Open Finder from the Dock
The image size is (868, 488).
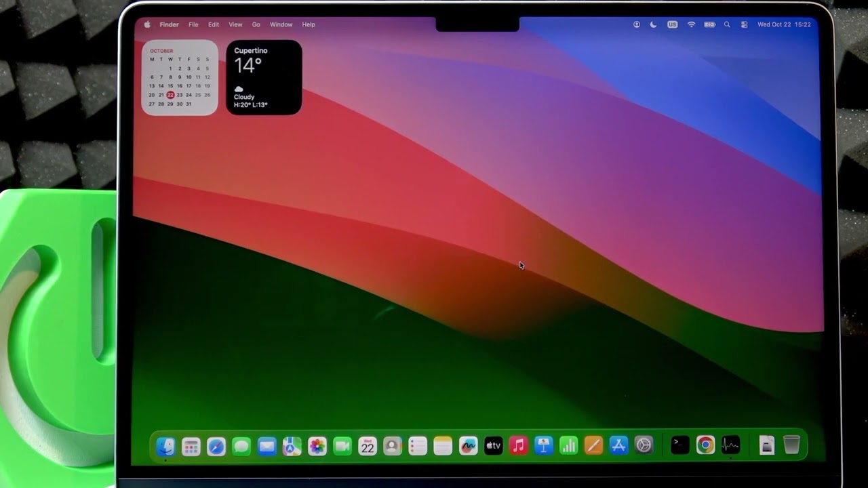click(165, 446)
